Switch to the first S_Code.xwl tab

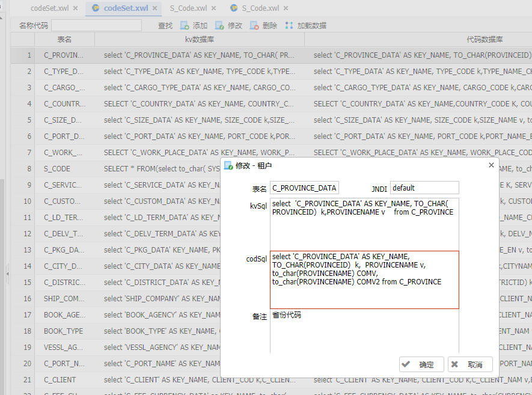(x=188, y=8)
